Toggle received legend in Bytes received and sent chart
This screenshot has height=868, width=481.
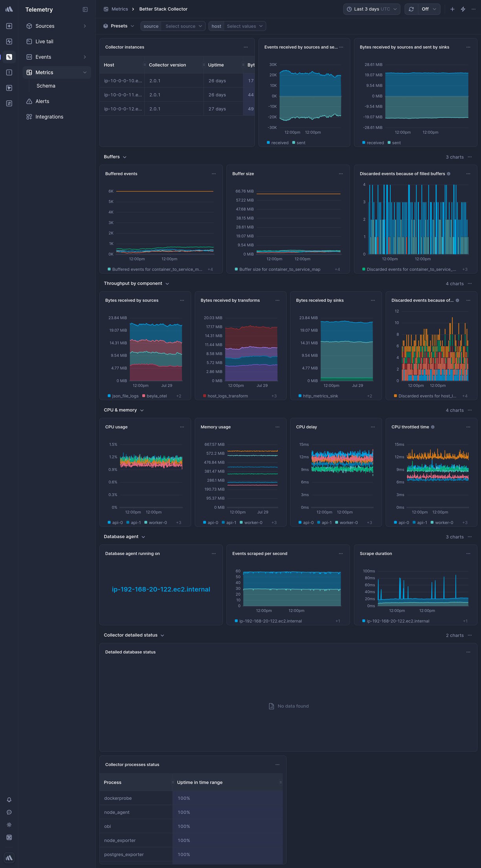(x=373, y=143)
